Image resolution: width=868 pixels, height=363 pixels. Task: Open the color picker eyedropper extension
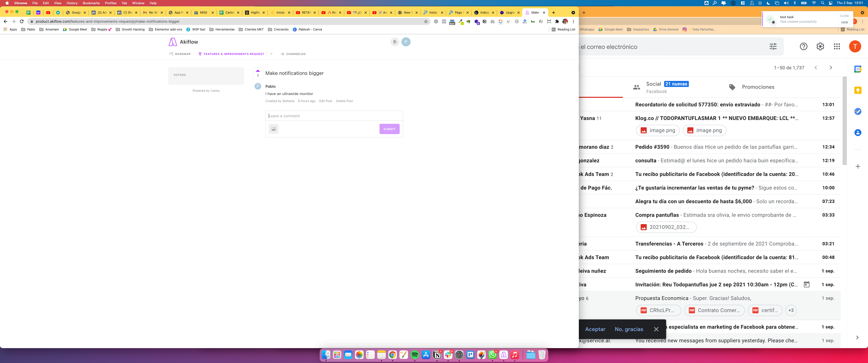(x=461, y=22)
